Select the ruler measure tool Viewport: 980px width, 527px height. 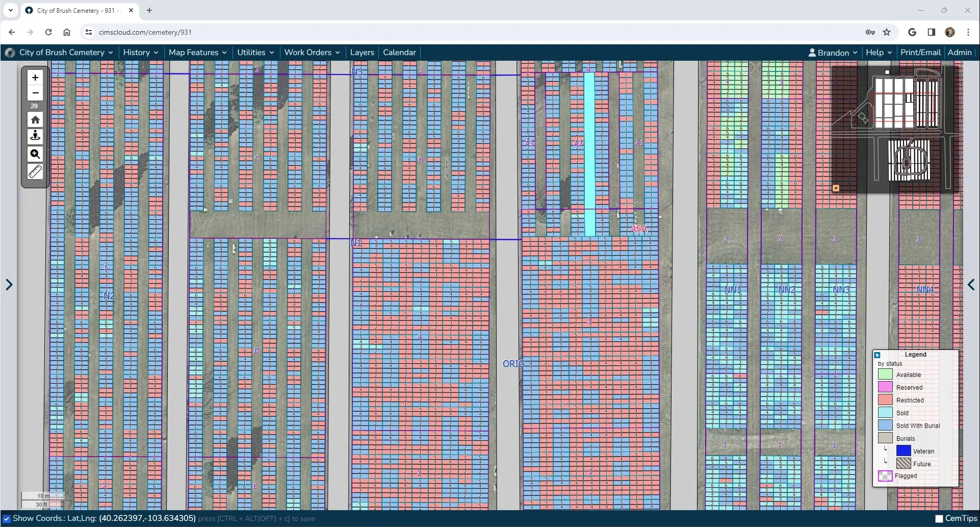[35, 171]
